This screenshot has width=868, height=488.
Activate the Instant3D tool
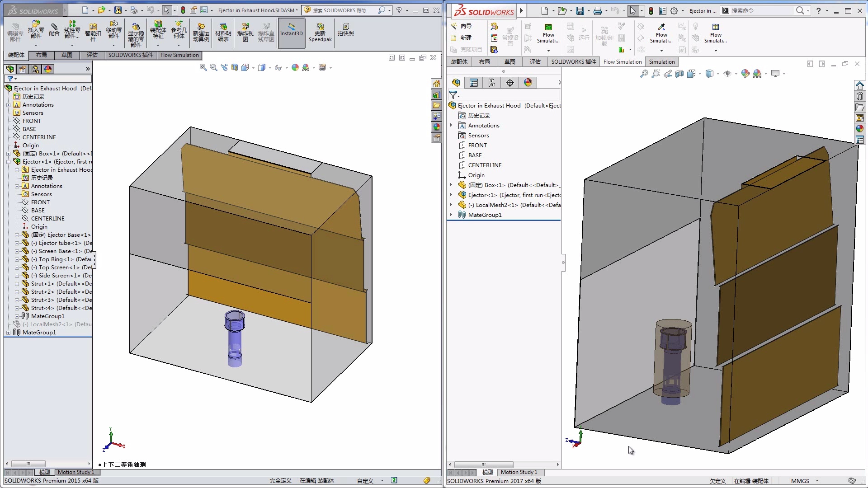tap(291, 33)
